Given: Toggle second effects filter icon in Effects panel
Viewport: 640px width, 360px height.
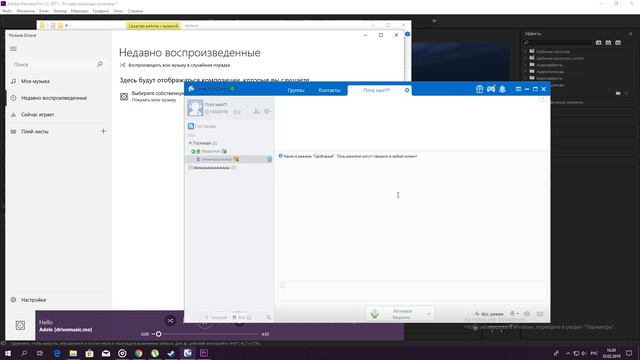Looking at the screenshot, I should tap(608, 42).
